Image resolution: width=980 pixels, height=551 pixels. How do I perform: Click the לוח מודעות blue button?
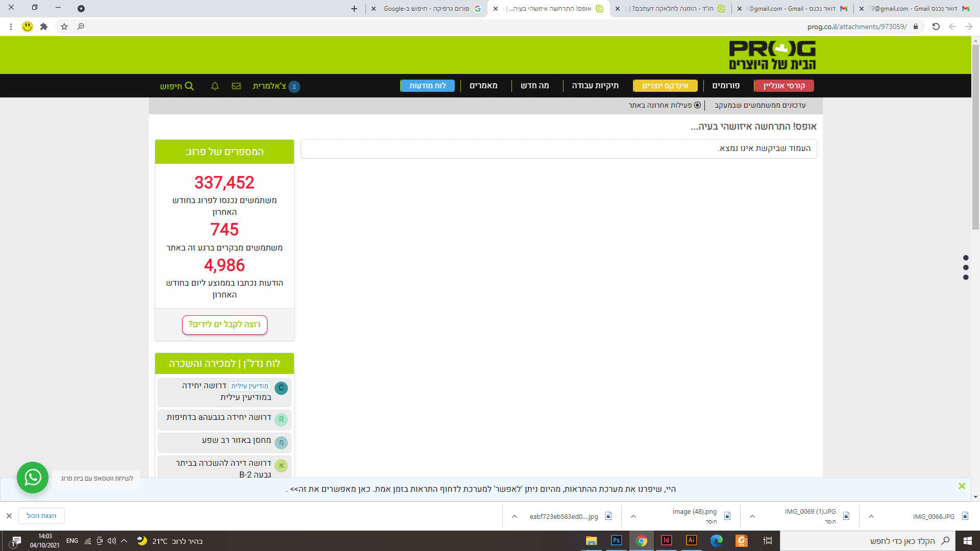[427, 86]
